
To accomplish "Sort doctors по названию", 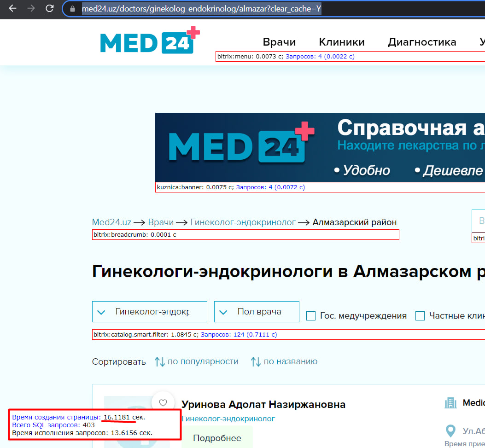I will [x=291, y=361].
